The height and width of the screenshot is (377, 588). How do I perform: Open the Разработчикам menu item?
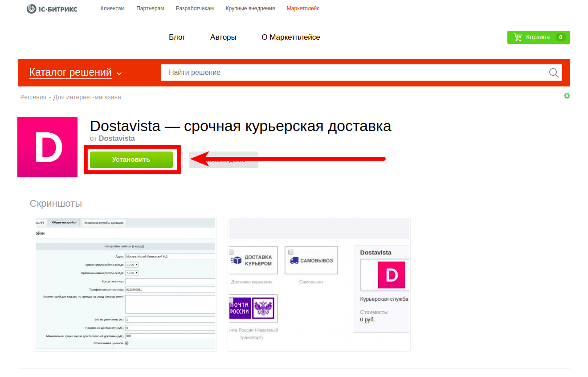click(195, 8)
